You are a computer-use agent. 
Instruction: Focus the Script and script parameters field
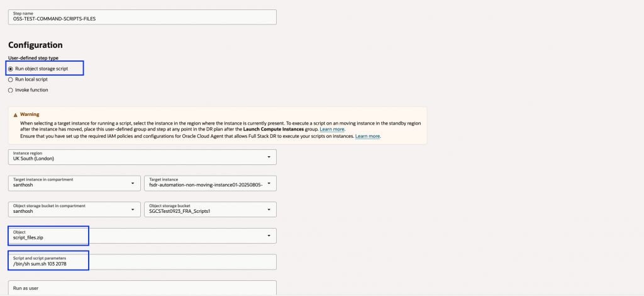coord(142,261)
